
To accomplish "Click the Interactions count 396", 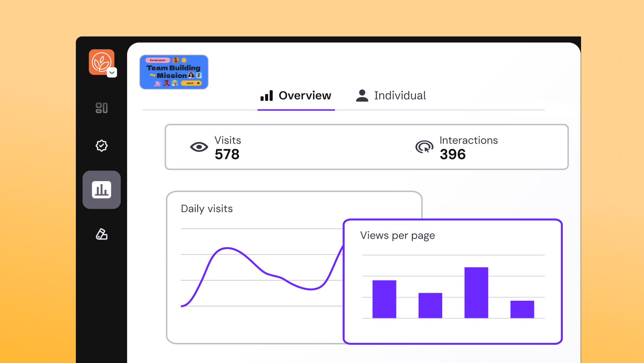I will tap(453, 155).
